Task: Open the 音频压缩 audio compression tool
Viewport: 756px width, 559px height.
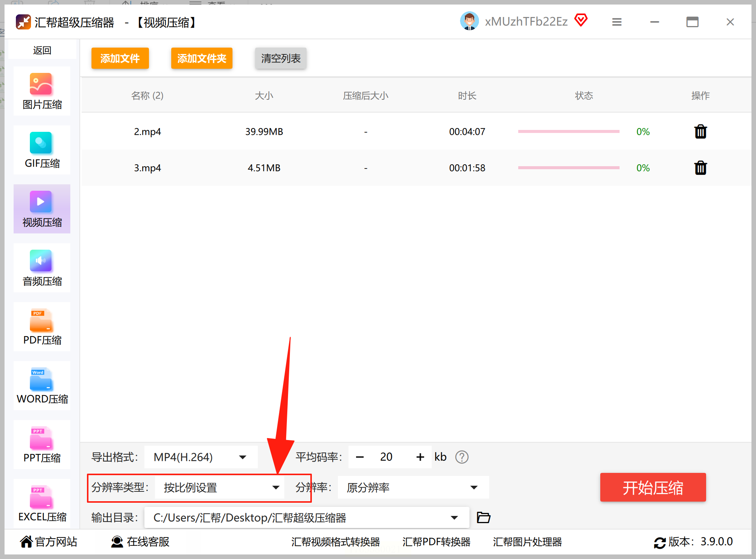Action: (x=42, y=268)
